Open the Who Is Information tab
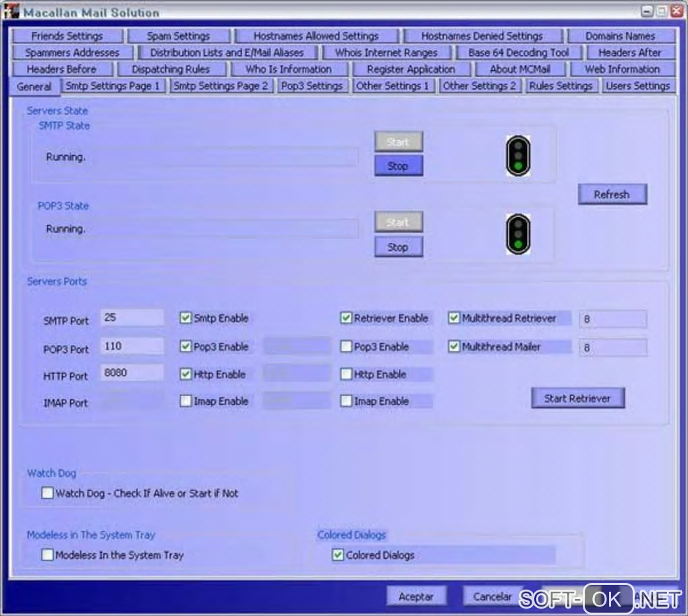688x616 pixels. (x=289, y=69)
